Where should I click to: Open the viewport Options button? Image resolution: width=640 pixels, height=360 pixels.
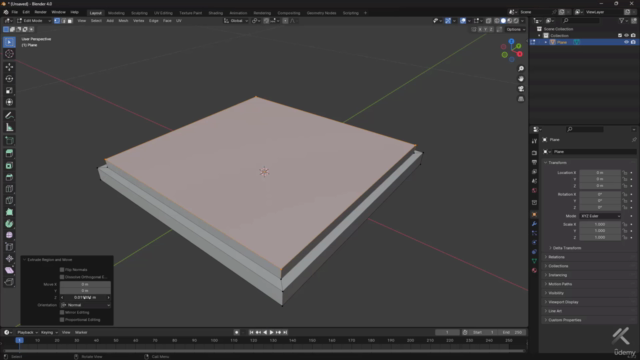click(516, 29)
